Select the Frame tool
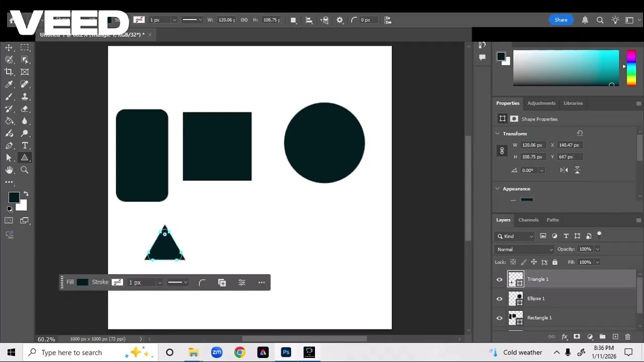Image resolution: width=644 pixels, height=362 pixels. (x=25, y=72)
